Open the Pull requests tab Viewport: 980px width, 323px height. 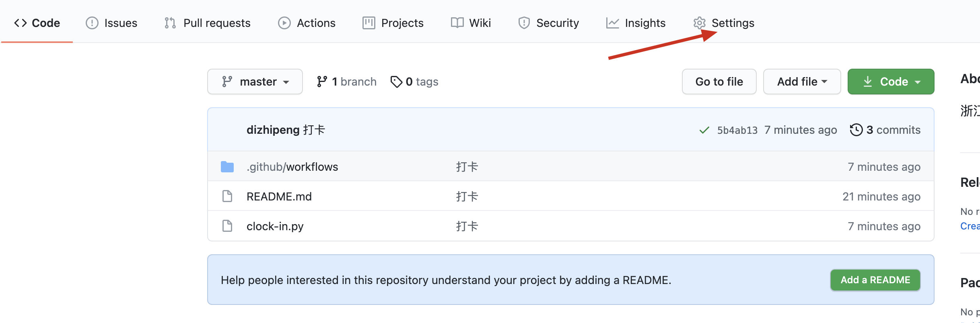tap(208, 23)
